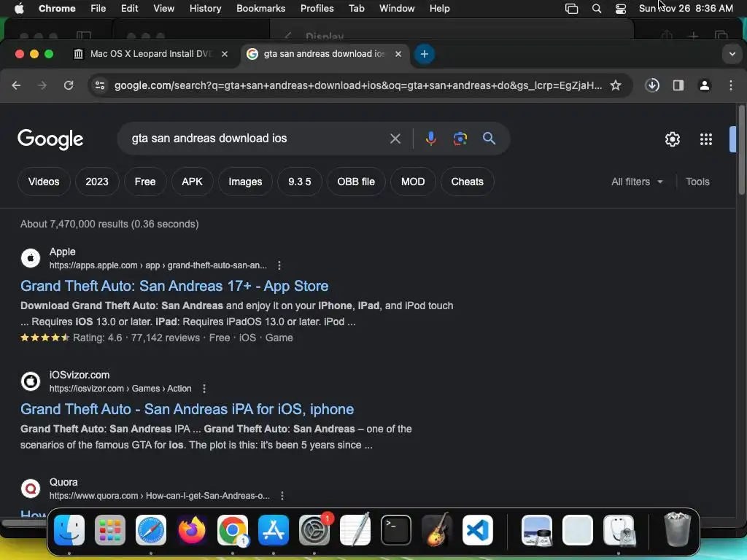Click the Google search text field

coord(258,139)
